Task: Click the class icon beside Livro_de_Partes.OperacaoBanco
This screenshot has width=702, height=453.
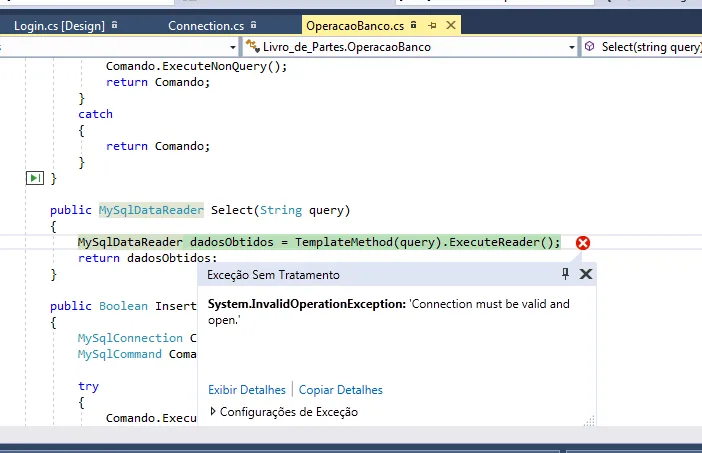Action: point(253,46)
